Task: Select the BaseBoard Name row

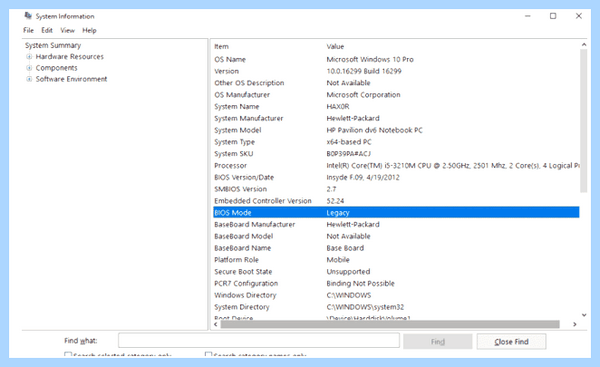Action: click(396, 248)
